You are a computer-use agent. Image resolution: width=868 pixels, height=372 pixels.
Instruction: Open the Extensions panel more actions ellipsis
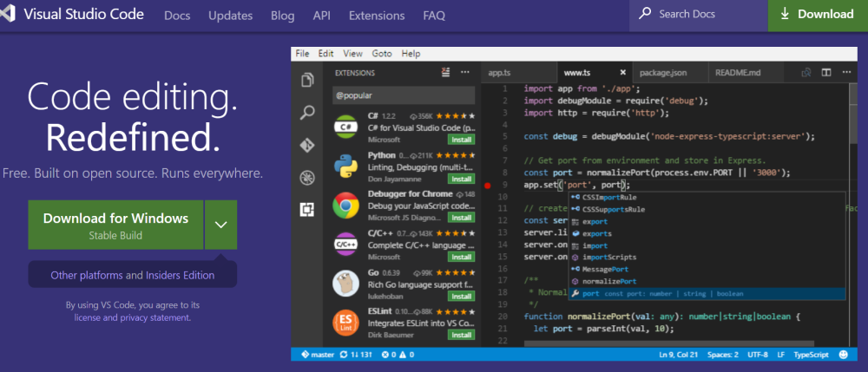[x=465, y=72]
